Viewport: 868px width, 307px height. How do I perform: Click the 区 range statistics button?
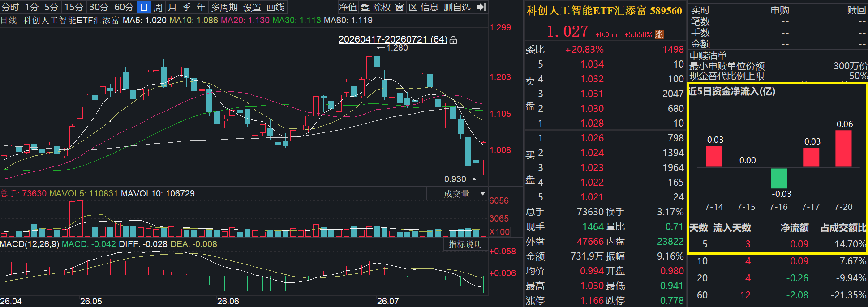(413, 7)
